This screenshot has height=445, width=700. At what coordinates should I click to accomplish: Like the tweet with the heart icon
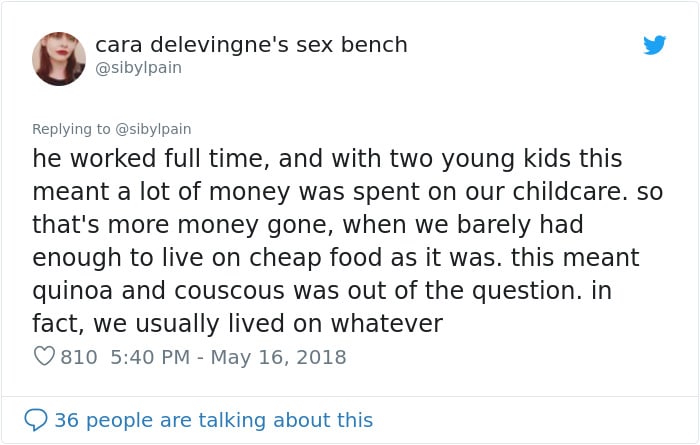[x=44, y=356]
